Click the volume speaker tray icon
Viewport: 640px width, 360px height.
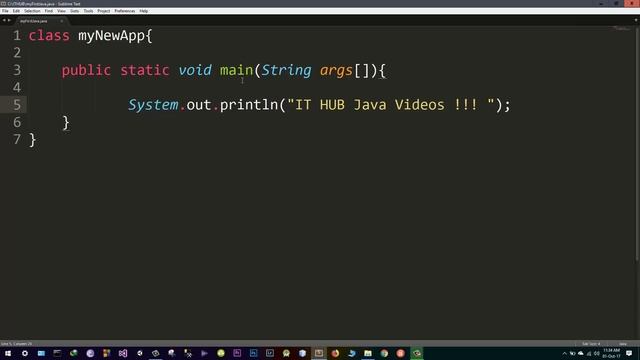[x=597, y=353]
